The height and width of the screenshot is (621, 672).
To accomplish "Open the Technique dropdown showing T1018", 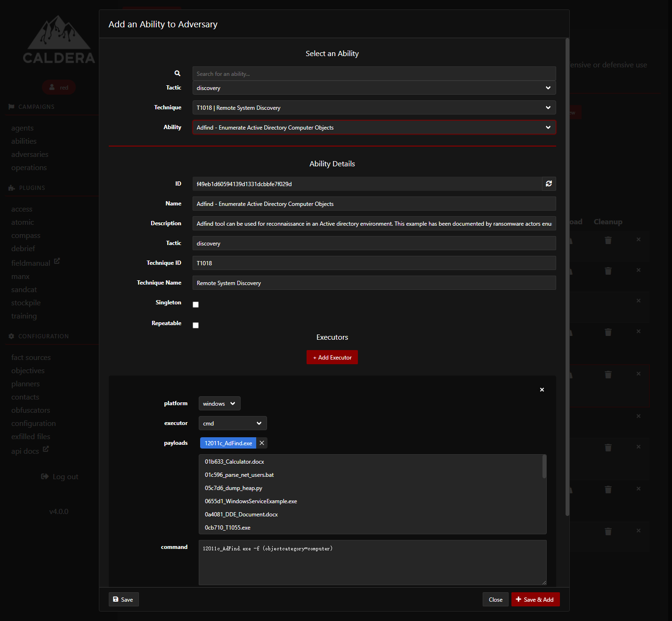I will (374, 107).
